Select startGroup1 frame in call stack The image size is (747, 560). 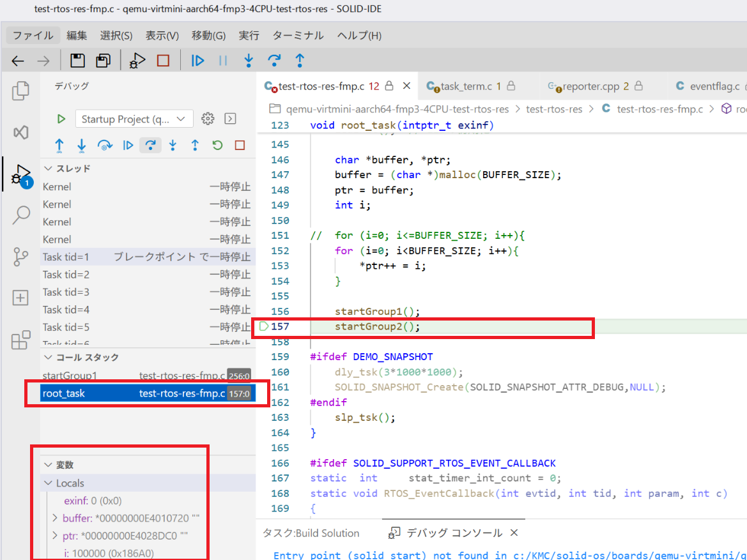(x=70, y=375)
